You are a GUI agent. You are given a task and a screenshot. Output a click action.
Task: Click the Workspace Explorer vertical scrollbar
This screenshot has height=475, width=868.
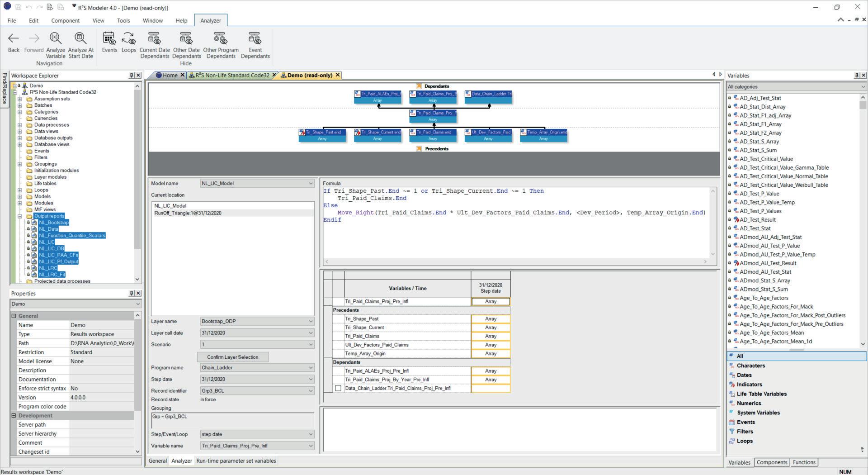(x=137, y=182)
